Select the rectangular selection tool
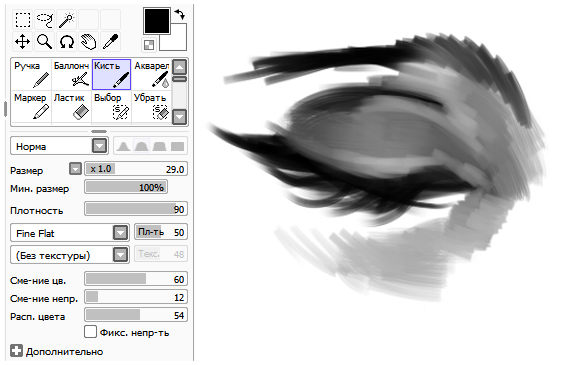The height and width of the screenshot is (365, 574). (23, 19)
